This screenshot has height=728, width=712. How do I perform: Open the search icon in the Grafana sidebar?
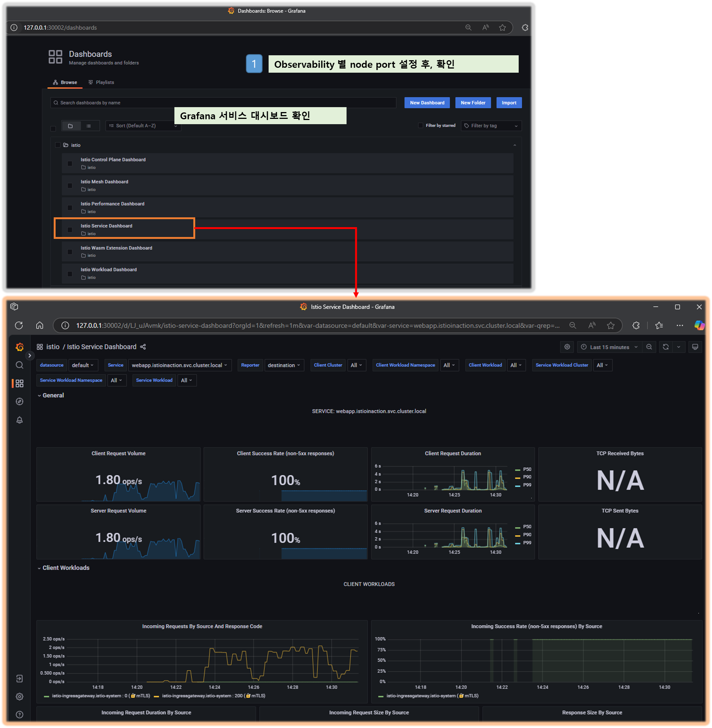coord(20,365)
